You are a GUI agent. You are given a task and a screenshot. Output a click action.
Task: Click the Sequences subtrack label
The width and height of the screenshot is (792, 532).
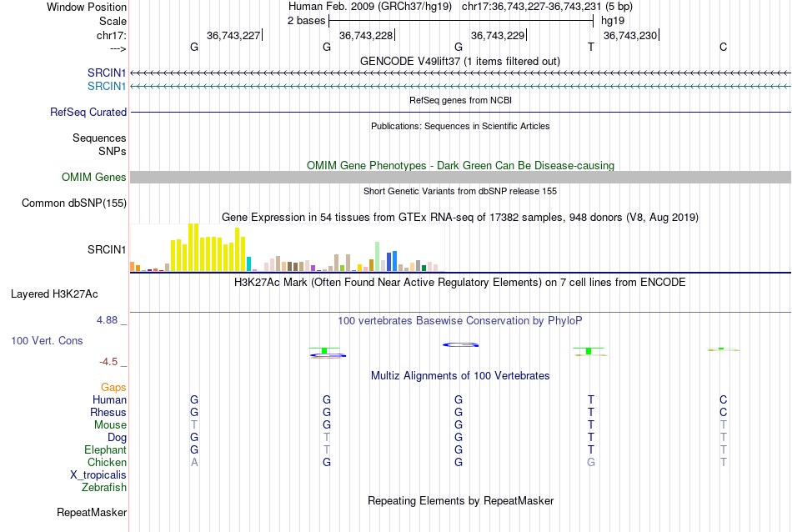click(x=99, y=138)
